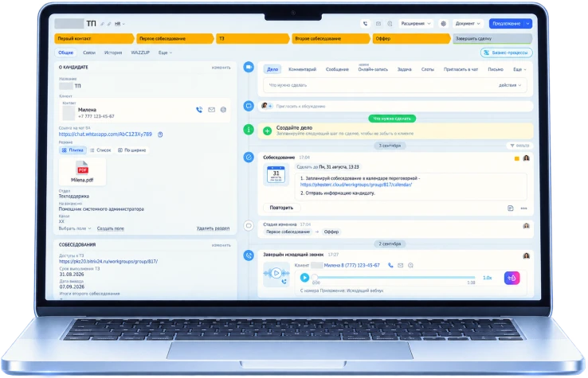This screenshot has width=588, height=378.
Task: Select stage Первый контакт
Action: point(94,38)
